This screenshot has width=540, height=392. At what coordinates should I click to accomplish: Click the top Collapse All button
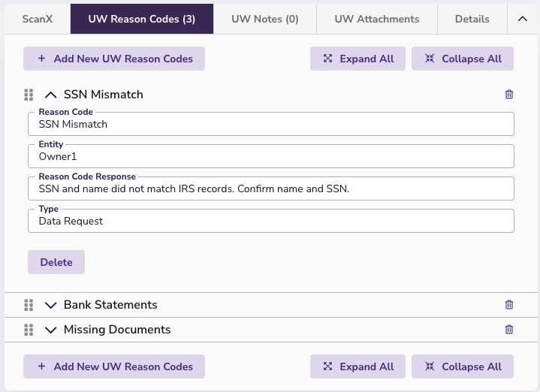pyautogui.click(x=463, y=59)
